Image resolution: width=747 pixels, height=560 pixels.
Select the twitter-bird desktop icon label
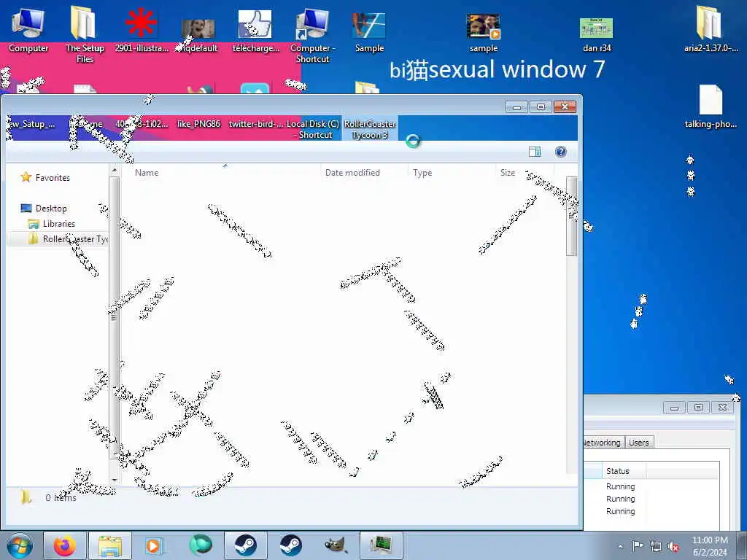click(x=256, y=124)
